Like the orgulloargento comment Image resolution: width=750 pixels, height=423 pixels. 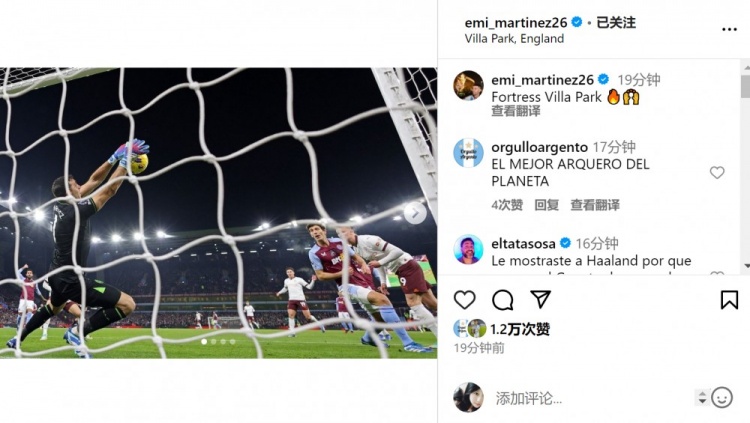[x=717, y=172]
